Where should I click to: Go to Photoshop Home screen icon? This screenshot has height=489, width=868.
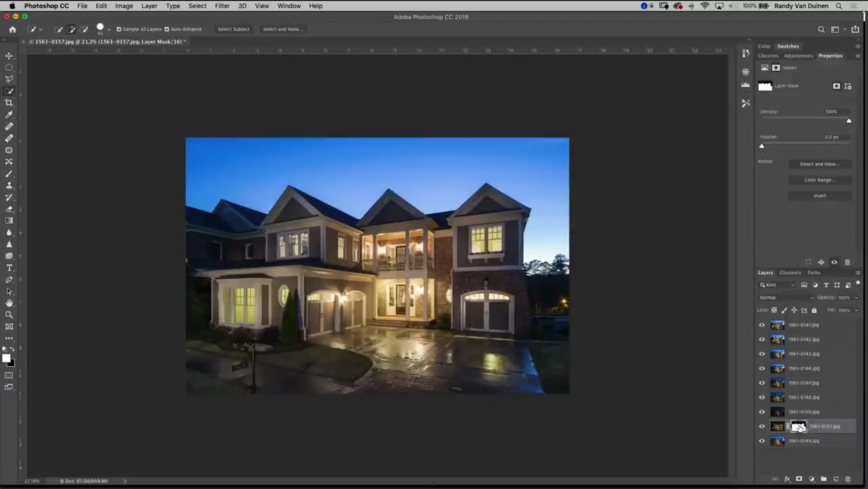(12, 30)
